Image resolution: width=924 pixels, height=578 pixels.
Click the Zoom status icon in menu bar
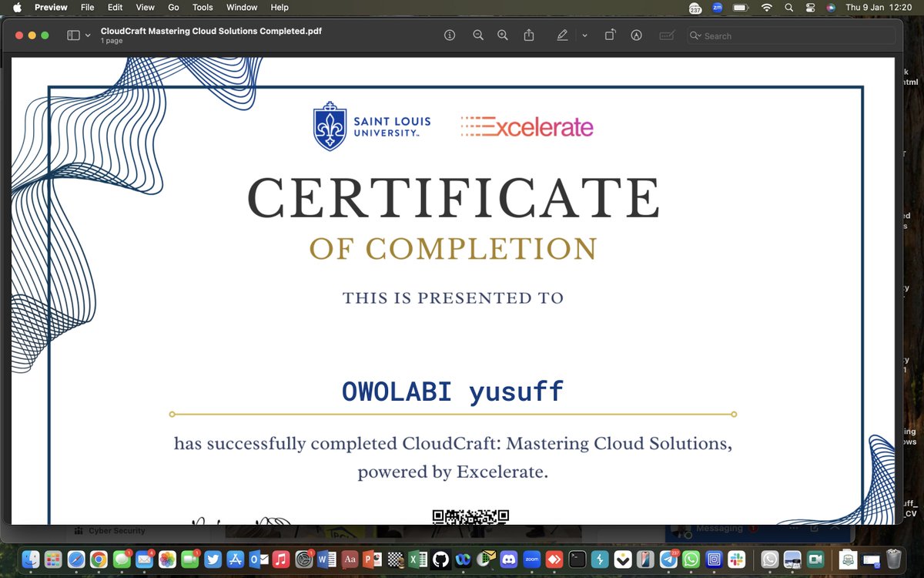tap(718, 8)
